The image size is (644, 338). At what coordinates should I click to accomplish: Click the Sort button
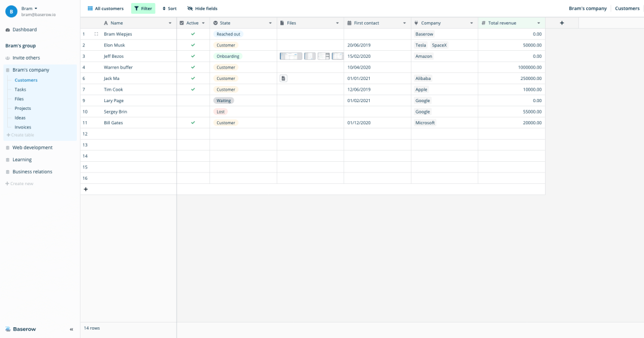(169, 9)
